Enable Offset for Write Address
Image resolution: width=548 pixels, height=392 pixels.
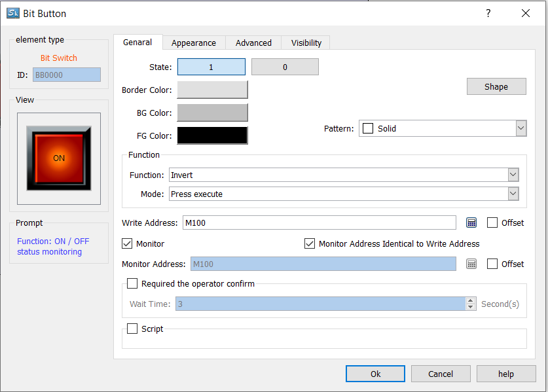[492, 223]
